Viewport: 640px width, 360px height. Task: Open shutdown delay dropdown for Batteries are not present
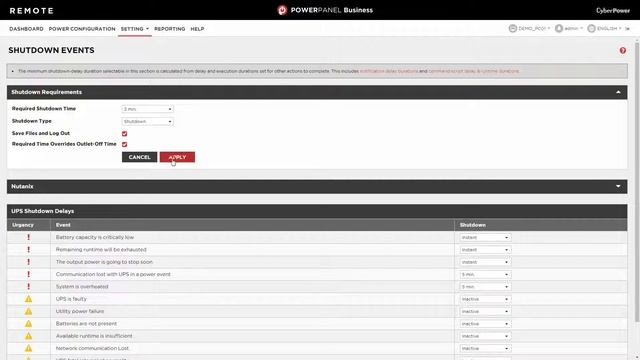[485, 324]
